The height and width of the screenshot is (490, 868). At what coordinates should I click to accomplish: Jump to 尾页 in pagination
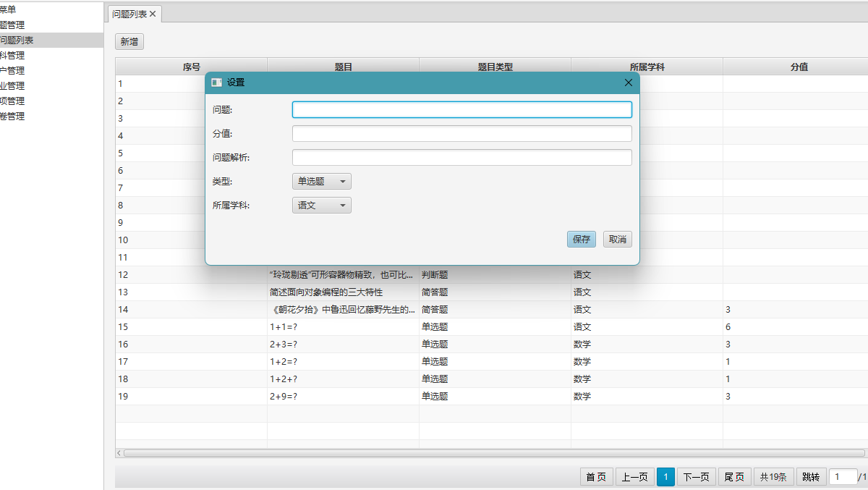point(735,477)
